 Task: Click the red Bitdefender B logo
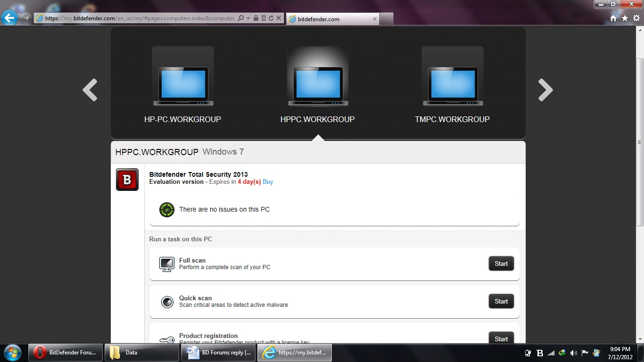(x=127, y=180)
